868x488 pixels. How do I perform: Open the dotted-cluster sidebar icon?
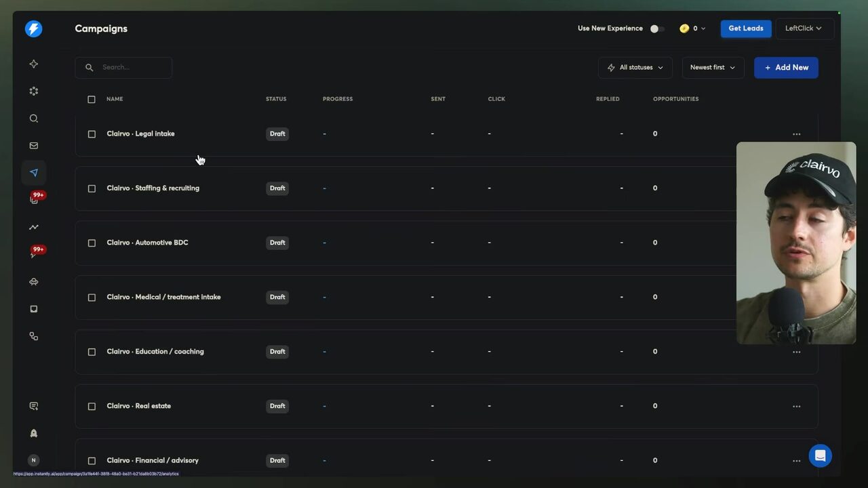[x=33, y=91]
